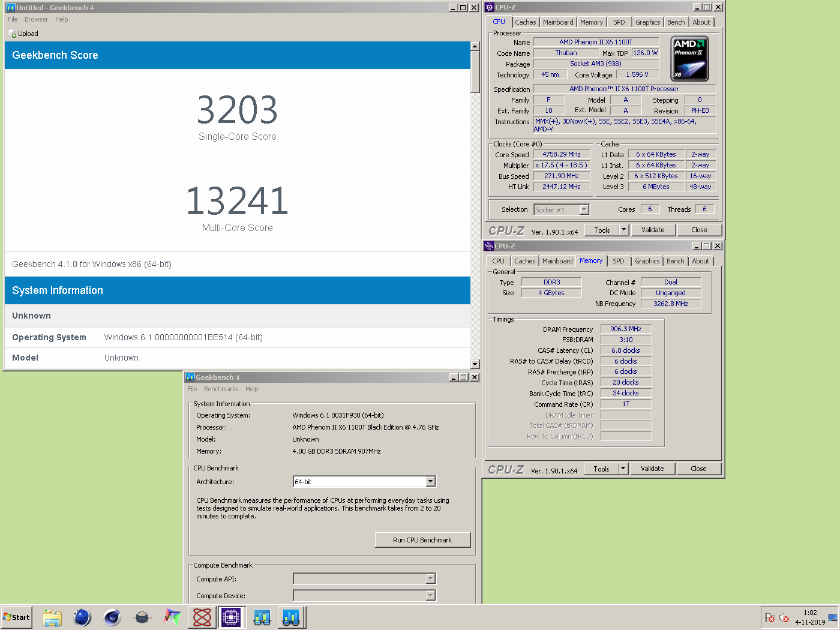Open Mainboard tab in lower CPU-Z window
The image size is (840, 630).
[x=557, y=261]
